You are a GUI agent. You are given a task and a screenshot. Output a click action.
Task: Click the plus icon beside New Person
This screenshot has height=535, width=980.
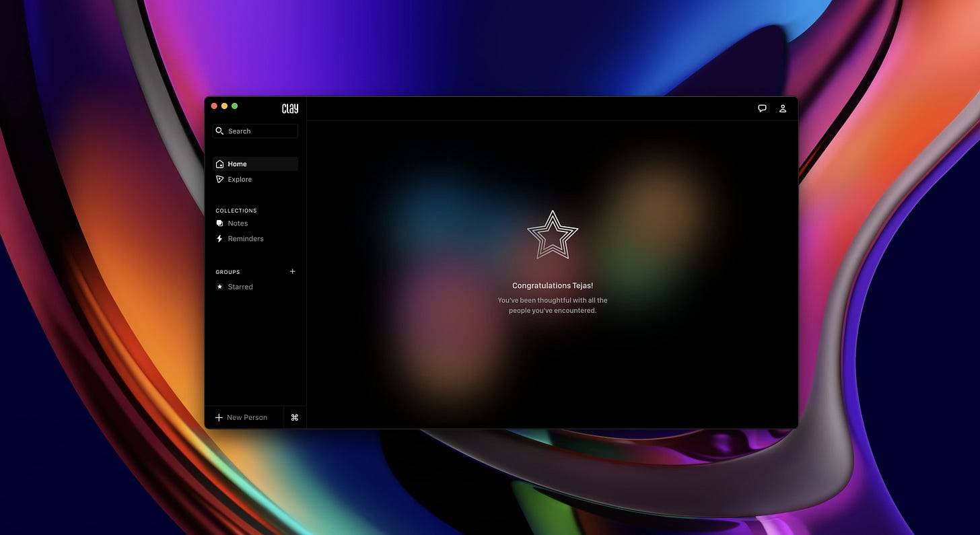pyautogui.click(x=219, y=417)
